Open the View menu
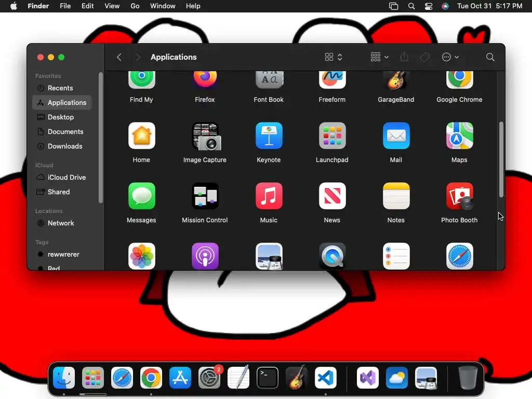Image resolution: width=532 pixels, height=399 pixels. click(112, 6)
